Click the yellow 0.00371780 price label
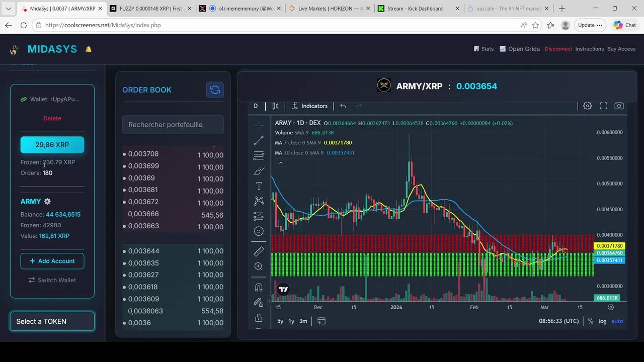The width and height of the screenshot is (644, 362). pyautogui.click(x=609, y=246)
